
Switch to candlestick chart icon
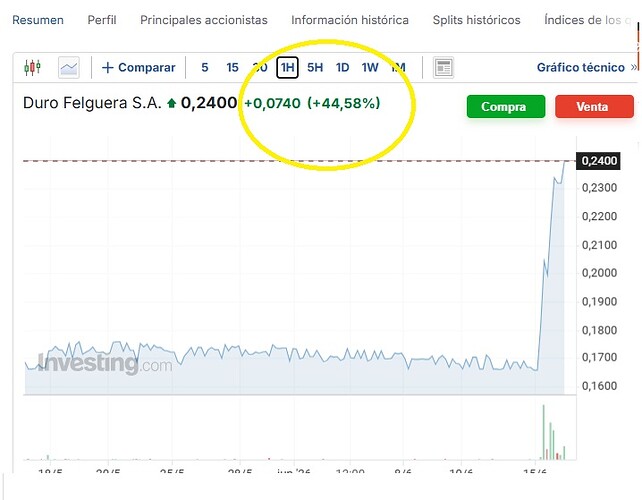click(32, 67)
